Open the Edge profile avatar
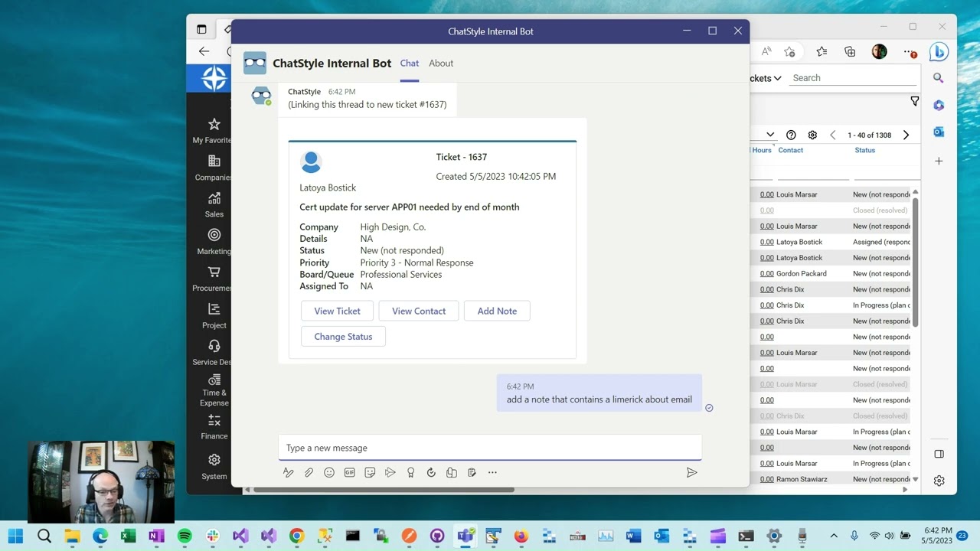Screen dimensions: 980x551 tap(879, 51)
